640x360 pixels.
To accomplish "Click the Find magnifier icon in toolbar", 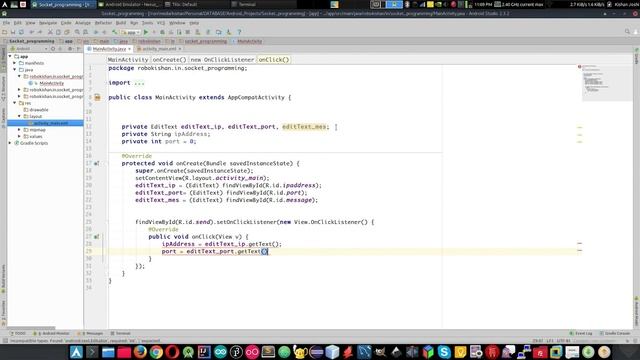I will [77, 32].
